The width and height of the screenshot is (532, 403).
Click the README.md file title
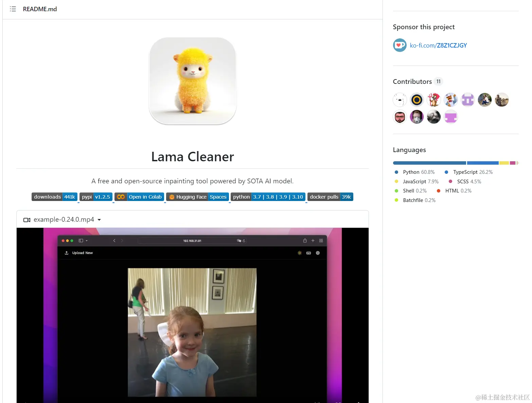click(40, 9)
